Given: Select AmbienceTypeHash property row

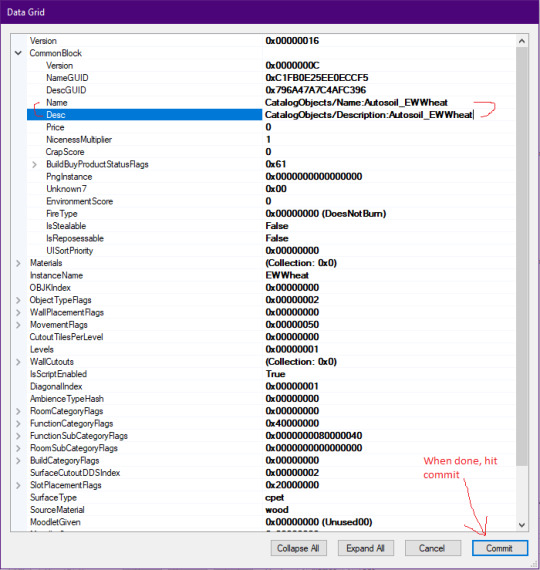Looking at the screenshot, I should 271,399.
